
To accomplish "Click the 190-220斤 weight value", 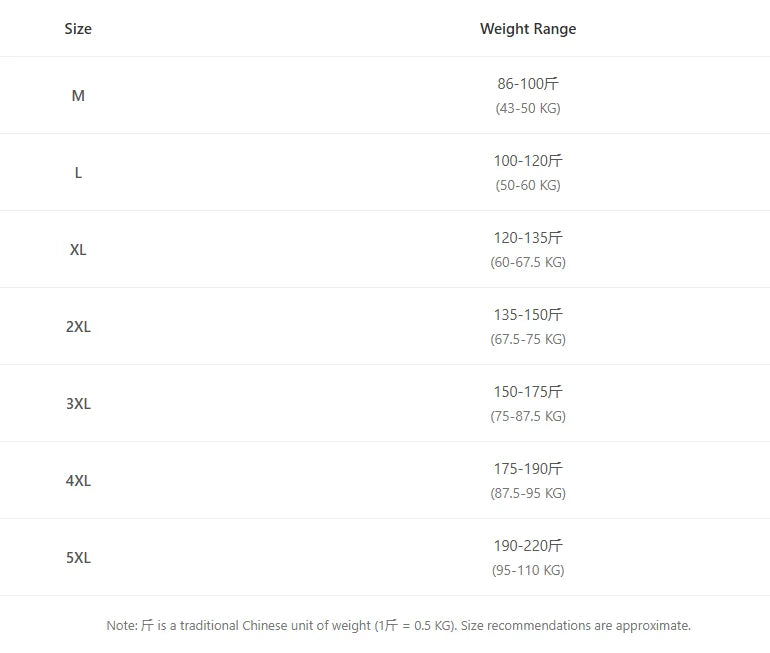I will (528, 546).
